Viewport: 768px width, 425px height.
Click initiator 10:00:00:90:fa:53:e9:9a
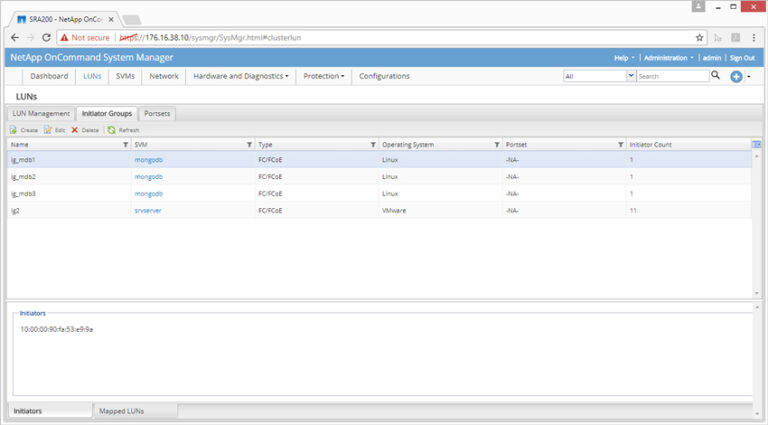pos(57,330)
